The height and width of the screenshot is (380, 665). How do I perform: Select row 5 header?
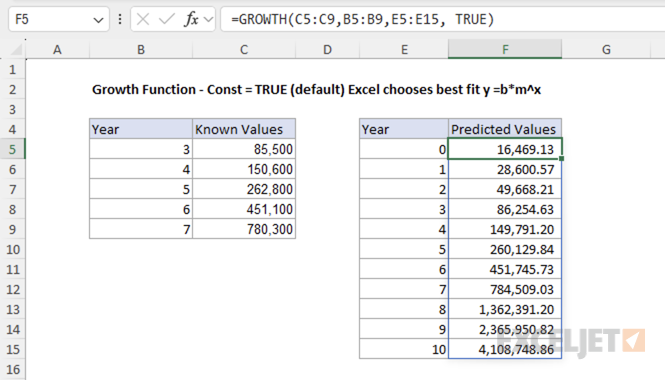tap(12, 149)
